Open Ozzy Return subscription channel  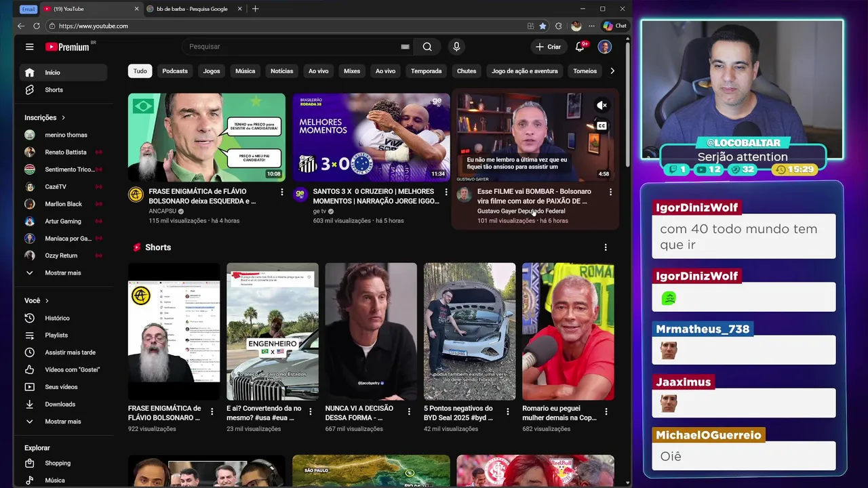pos(63,256)
